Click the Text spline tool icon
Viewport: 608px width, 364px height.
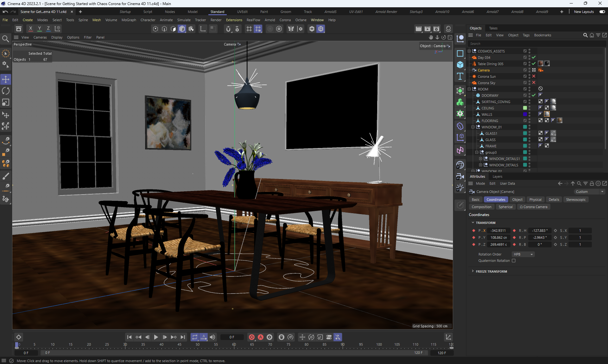460,76
